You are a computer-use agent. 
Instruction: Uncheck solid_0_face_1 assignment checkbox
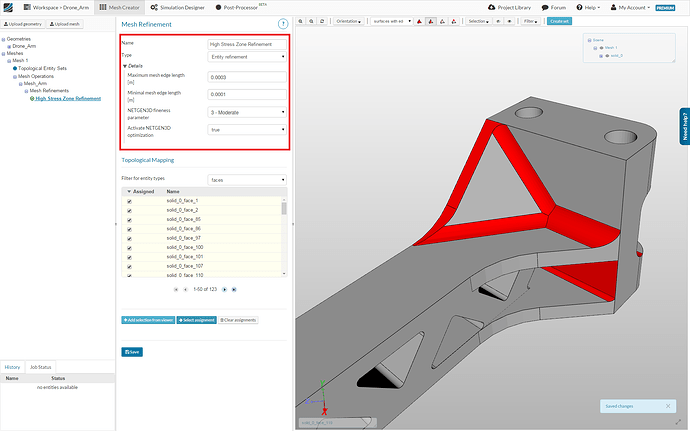click(130, 201)
